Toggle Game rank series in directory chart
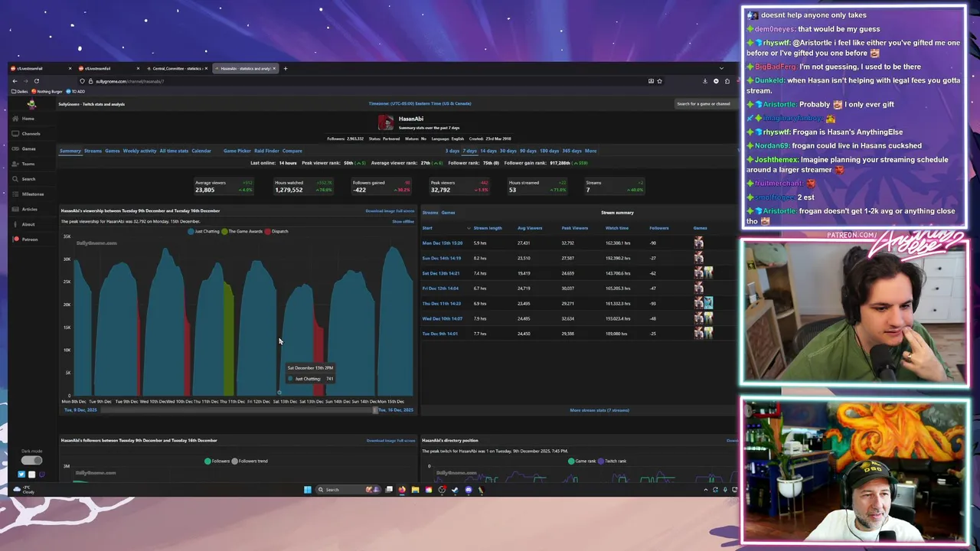Image resolution: width=980 pixels, height=551 pixels. [x=582, y=461]
